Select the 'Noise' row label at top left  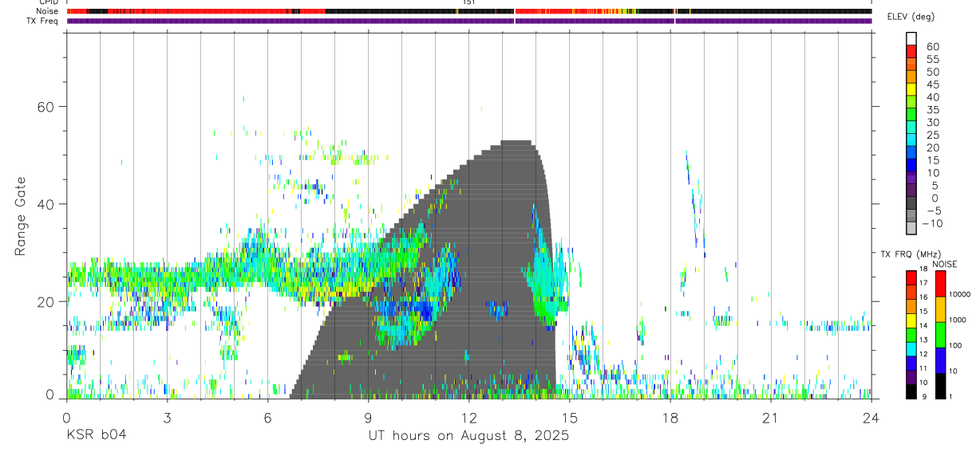pos(49,11)
